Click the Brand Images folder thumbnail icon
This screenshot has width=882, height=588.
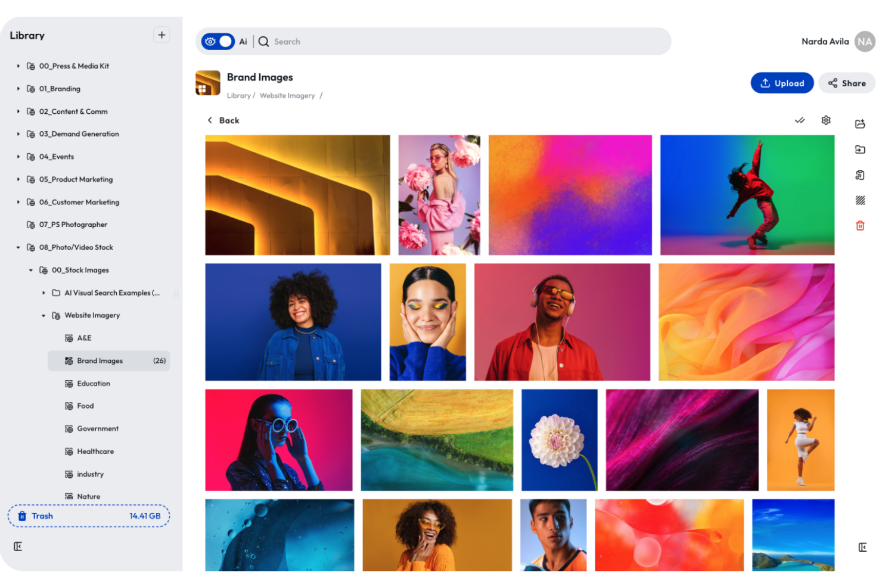pos(208,83)
